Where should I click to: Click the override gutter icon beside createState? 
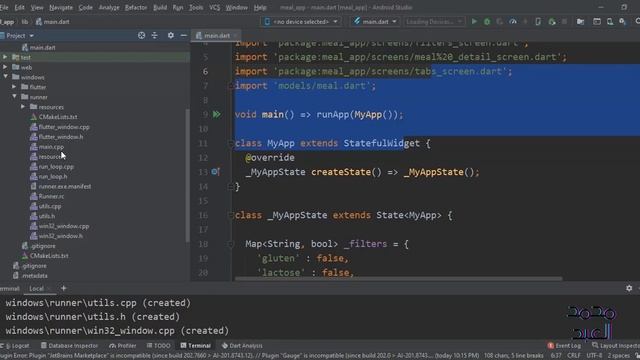point(215,172)
